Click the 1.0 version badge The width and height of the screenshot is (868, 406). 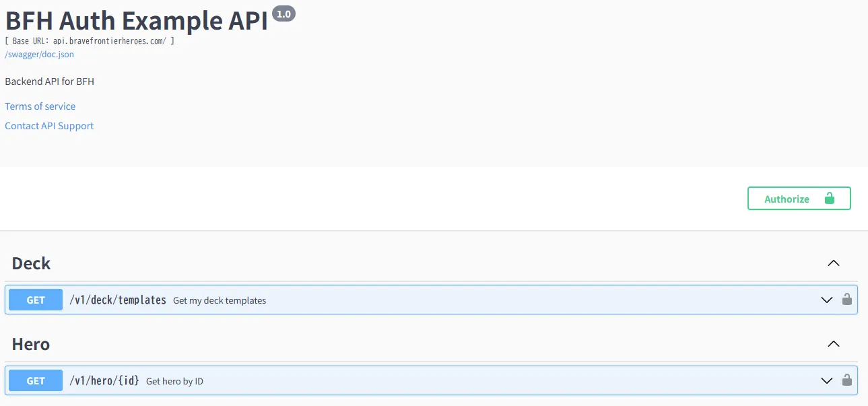(283, 13)
